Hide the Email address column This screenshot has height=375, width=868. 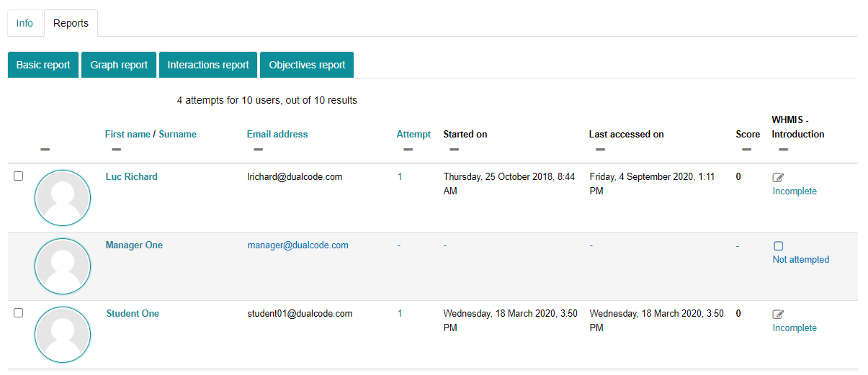click(x=258, y=150)
